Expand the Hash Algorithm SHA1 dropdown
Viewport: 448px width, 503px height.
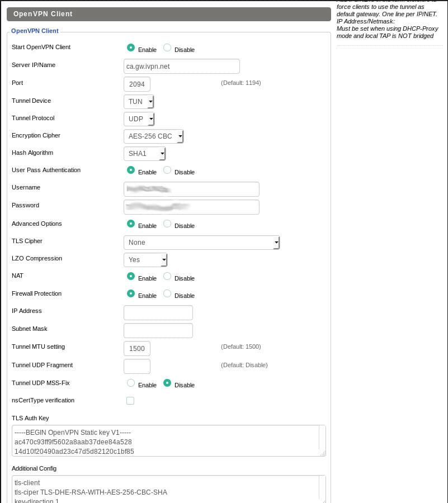point(144,154)
